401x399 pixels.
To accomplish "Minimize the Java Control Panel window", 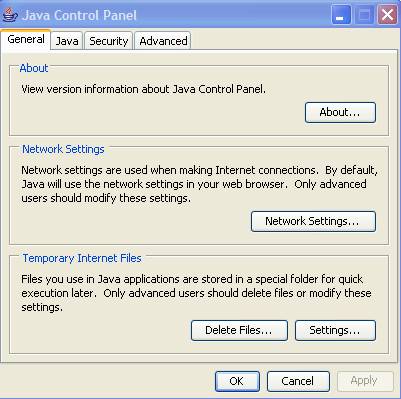I will 341,15.
